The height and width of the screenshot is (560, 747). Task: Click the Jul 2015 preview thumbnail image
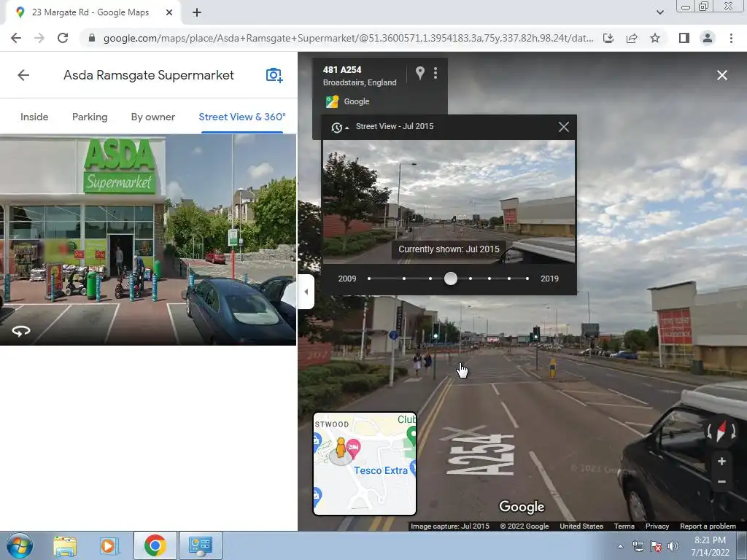[449, 202]
